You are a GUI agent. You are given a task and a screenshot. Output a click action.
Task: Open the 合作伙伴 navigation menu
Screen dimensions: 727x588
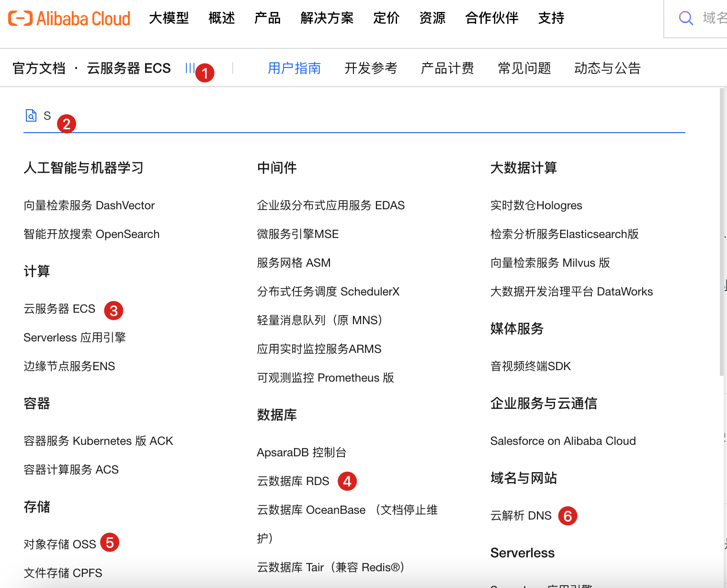click(x=492, y=18)
